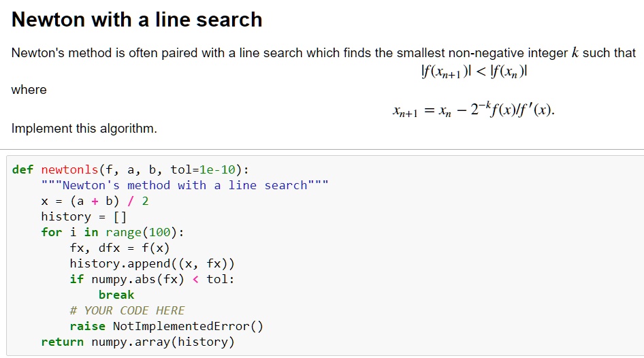Click the "history = []" code line
The width and height of the screenshot is (644, 358).
click(84, 216)
